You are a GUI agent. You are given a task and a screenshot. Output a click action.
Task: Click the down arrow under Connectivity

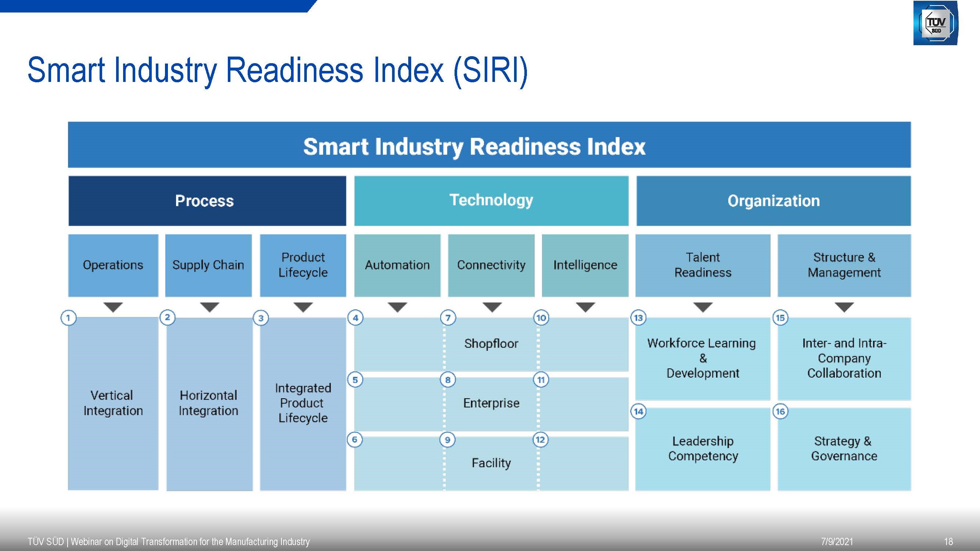(492, 307)
